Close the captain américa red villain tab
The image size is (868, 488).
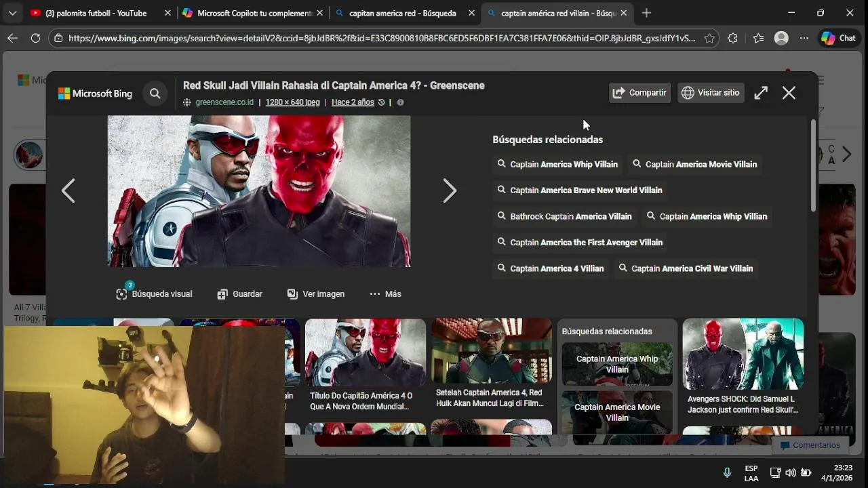pos(623,13)
